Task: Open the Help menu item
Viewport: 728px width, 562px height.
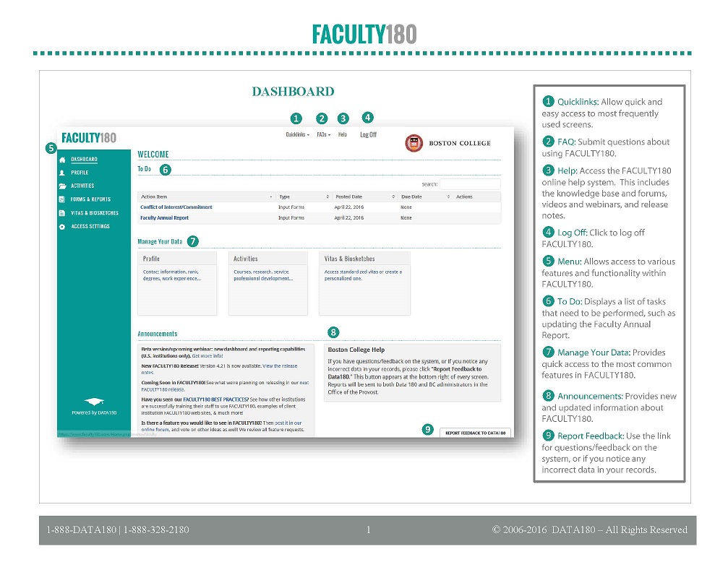Action: click(x=342, y=134)
